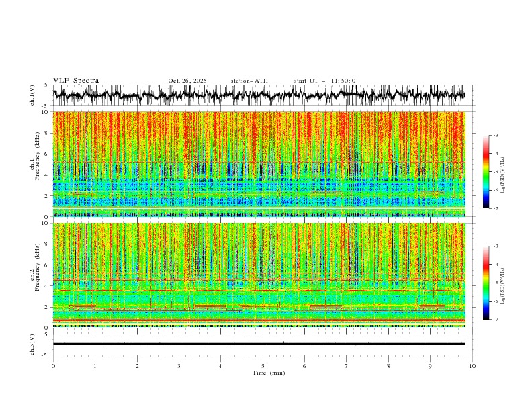Screen dimensions: 532x411
Task: Click tick '4' on the time axis
Action: 220,366
